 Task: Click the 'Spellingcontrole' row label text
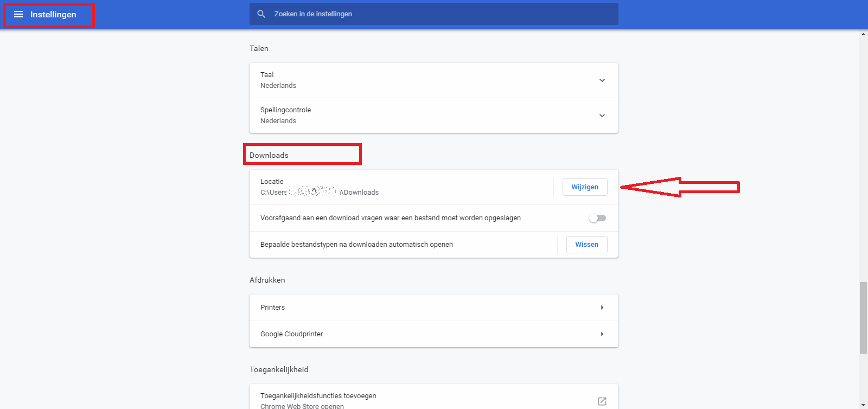tap(285, 110)
